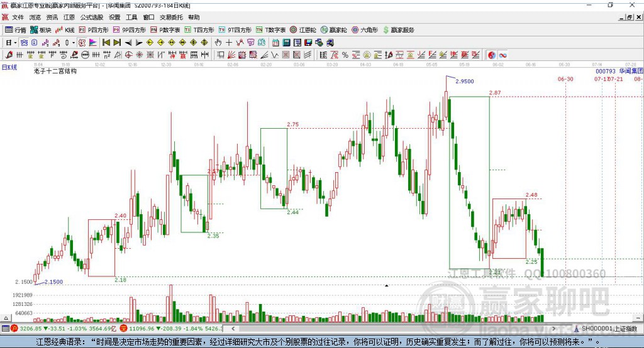Click the 000793 华闻集团 stock label

(619, 72)
